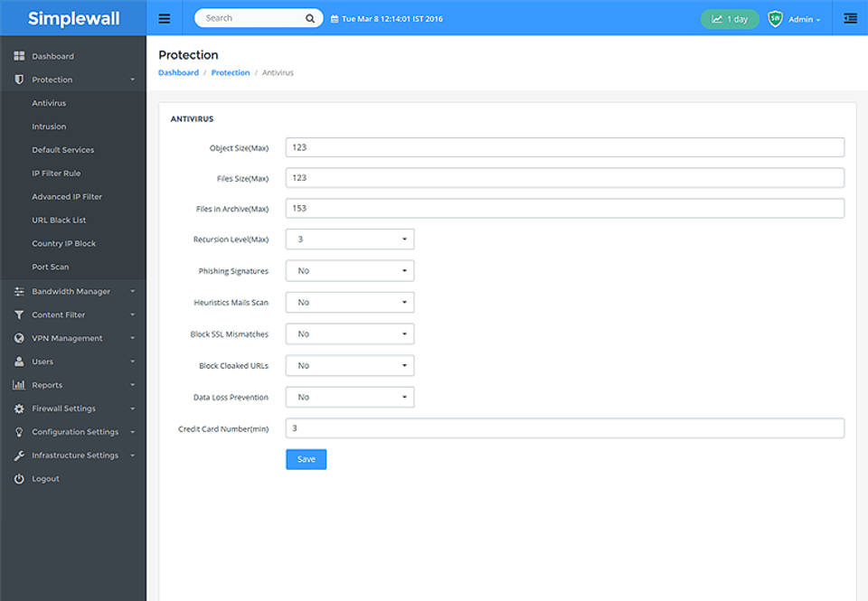This screenshot has width=868, height=601.
Task: Click the Logout power icon
Action: 19,478
